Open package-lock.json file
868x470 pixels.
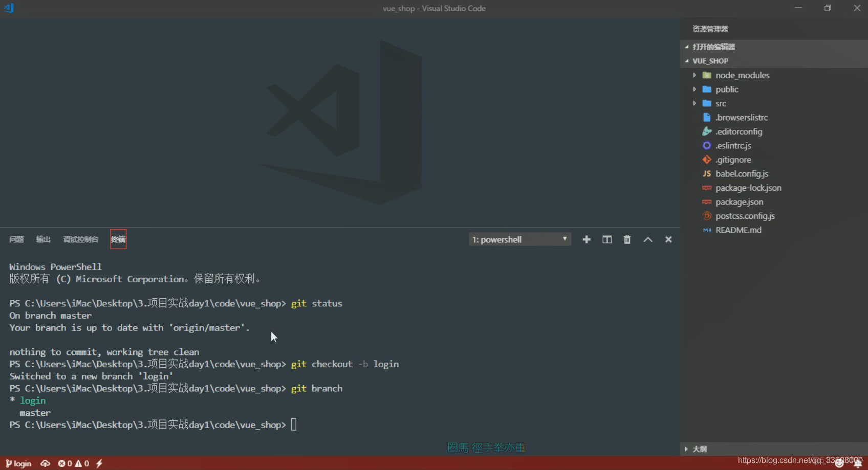tap(748, 188)
